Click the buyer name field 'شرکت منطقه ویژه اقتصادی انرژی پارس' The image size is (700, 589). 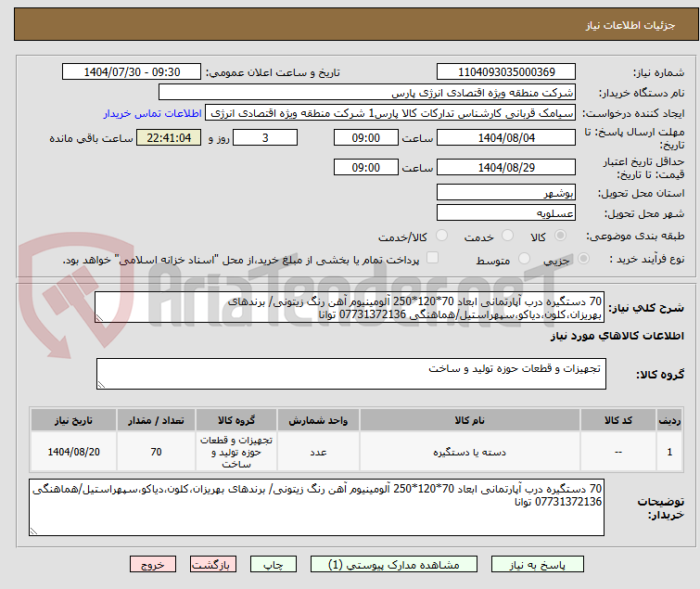(x=367, y=93)
